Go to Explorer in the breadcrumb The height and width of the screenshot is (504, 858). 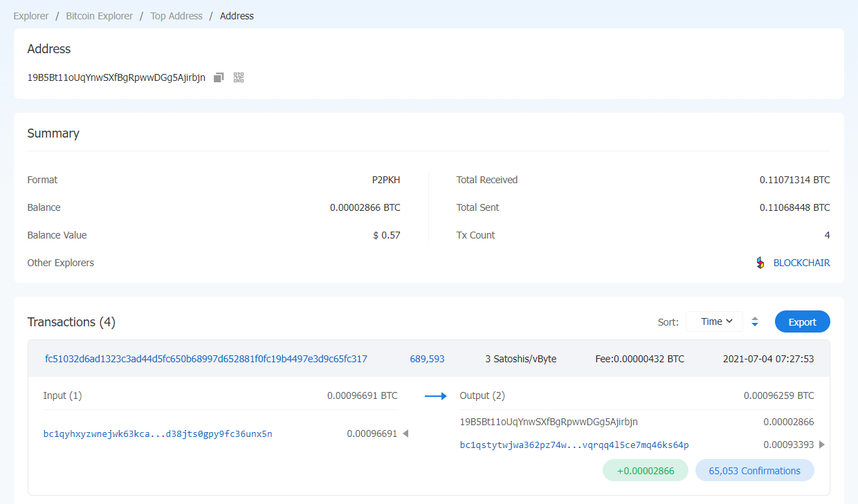(31, 16)
